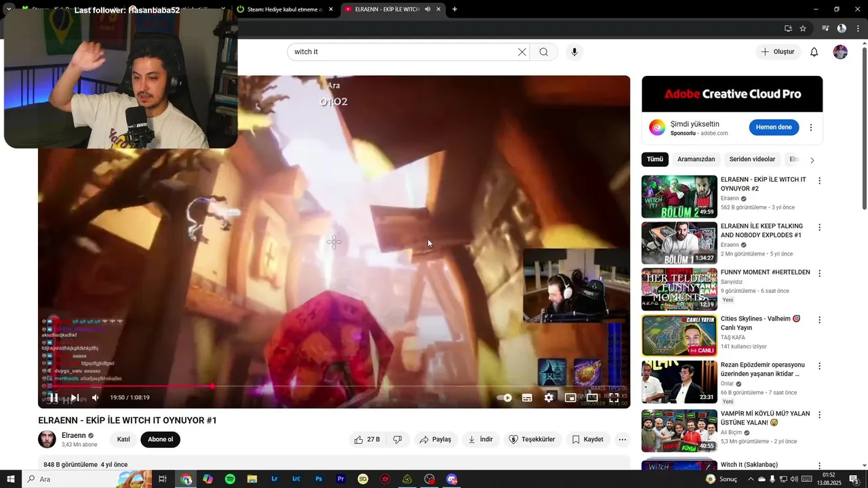Open more actions ellipsis under video
The image size is (868, 488).
(x=623, y=439)
